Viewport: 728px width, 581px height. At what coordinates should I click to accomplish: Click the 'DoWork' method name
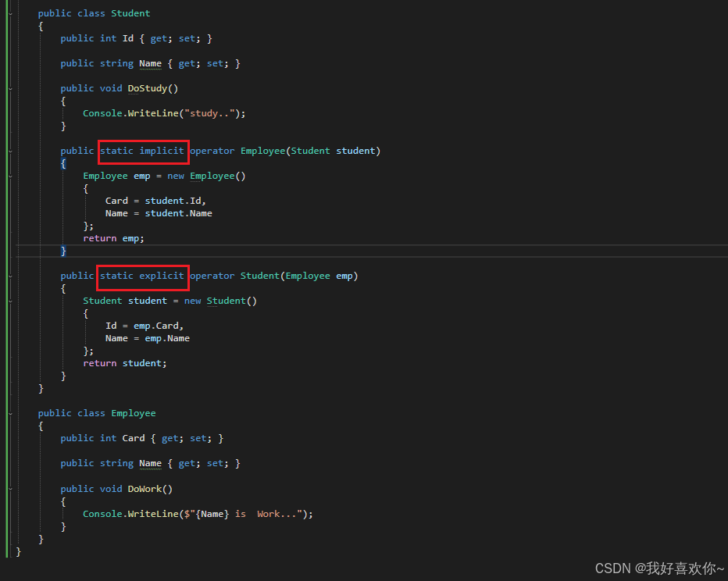[145, 489]
